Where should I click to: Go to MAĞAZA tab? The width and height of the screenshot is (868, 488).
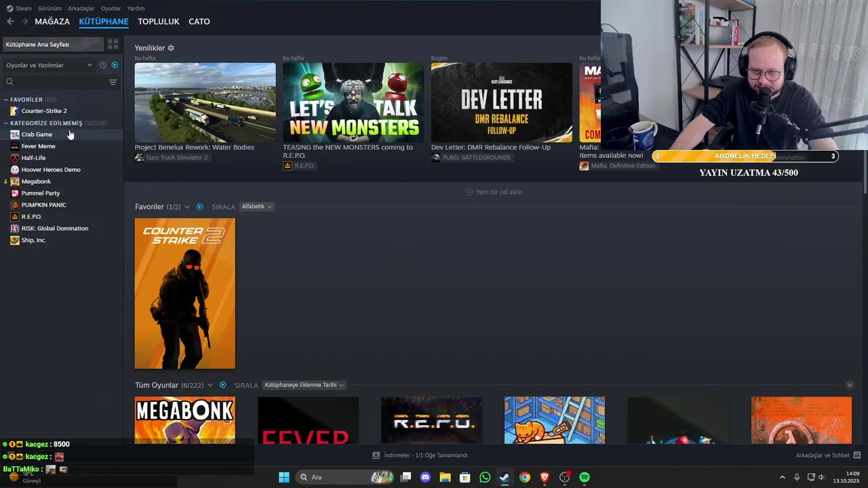[52, 22]
